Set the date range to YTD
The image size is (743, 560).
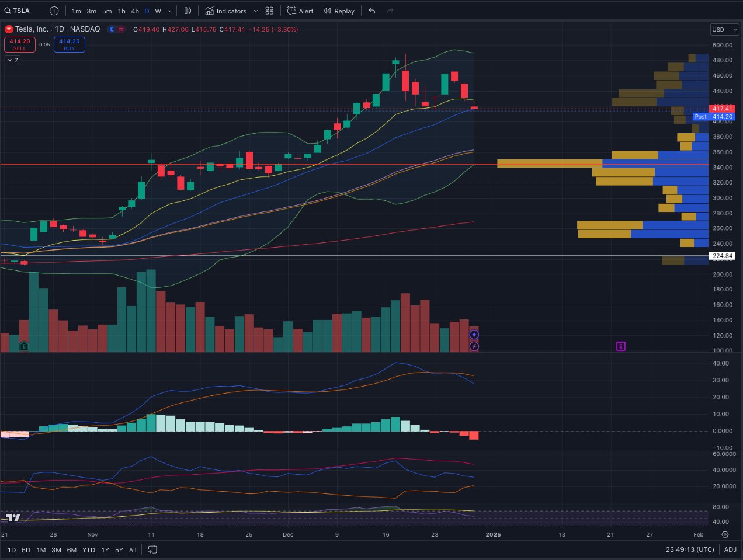(89, 550)
